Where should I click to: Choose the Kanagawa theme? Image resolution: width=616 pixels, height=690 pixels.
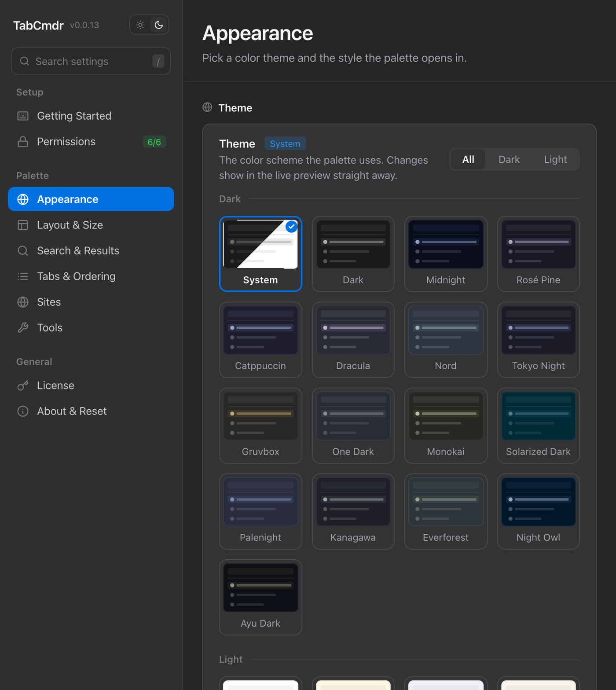[x=353, y=511]
